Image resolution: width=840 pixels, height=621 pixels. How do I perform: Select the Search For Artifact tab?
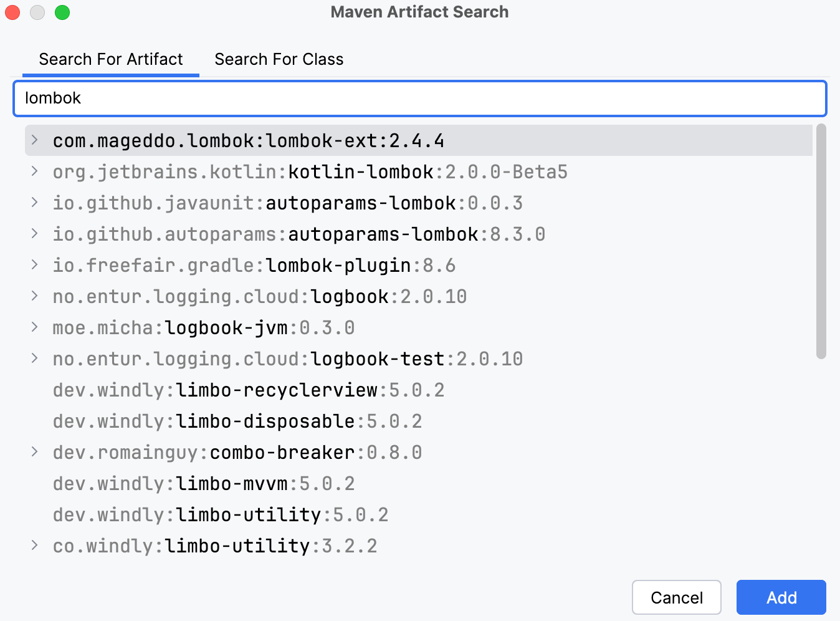[110, 59]
